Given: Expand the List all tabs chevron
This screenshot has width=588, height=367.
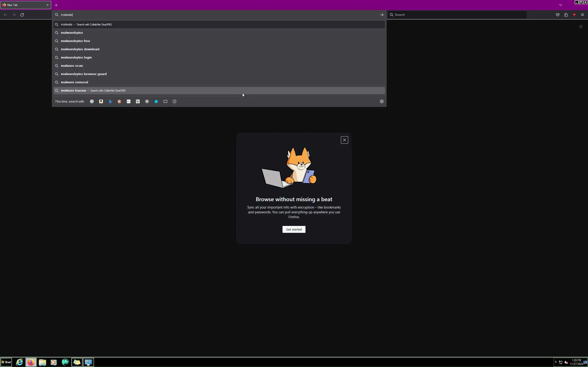Looking at the screenshot, I should pos(560,5).
